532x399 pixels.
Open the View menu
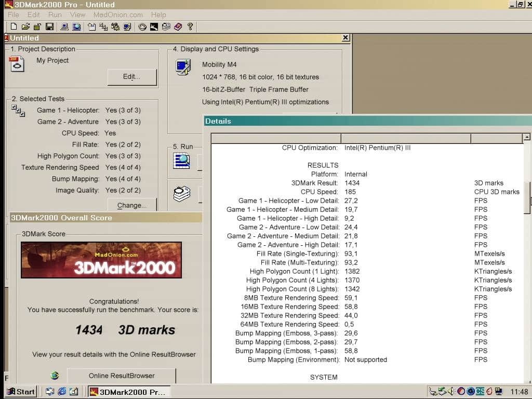77,15
